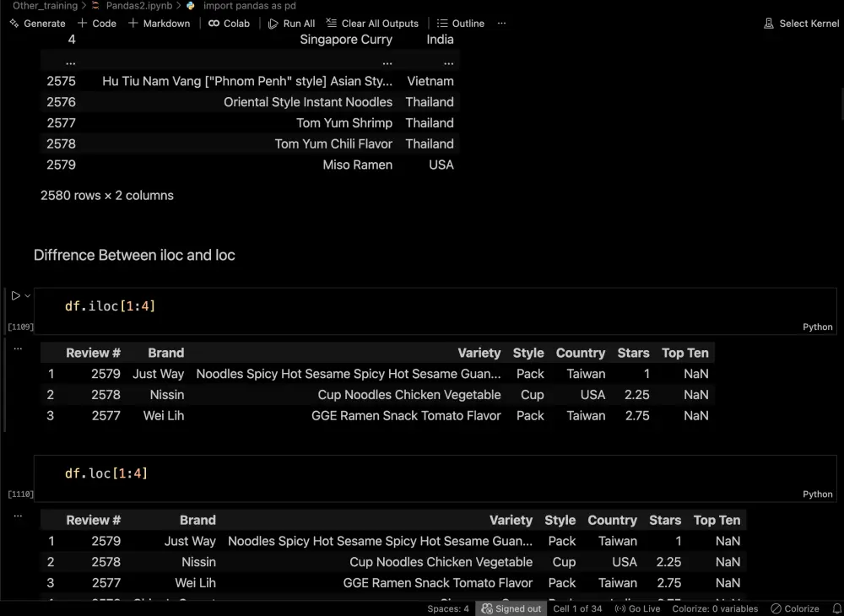This screenshot has height=616, width=844.
Task: Click 'Tom Yum Shrimp' cell
Action: (344, 122)
